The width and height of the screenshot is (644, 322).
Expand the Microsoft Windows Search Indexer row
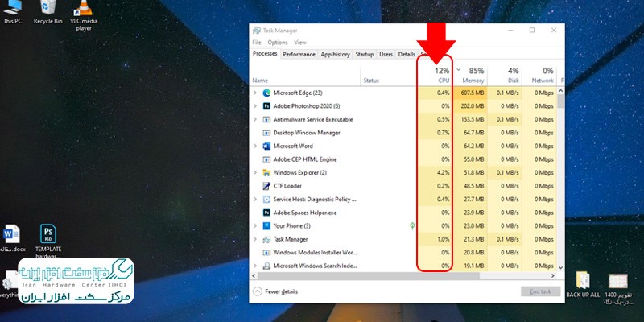point(255,266)
